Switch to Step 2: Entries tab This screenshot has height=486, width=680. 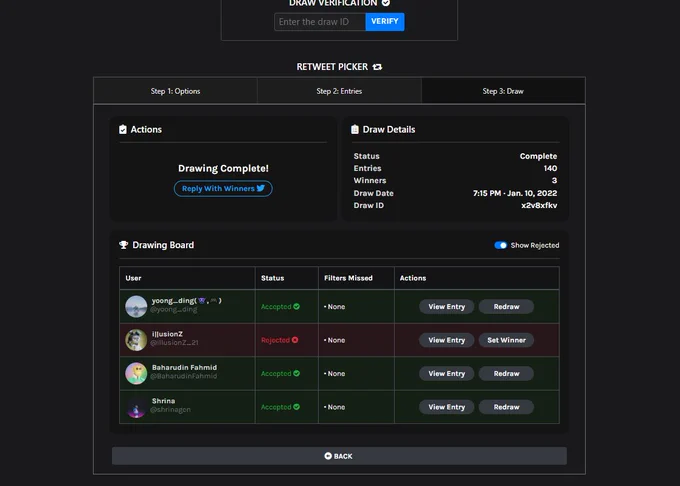[x=339, y=91]
